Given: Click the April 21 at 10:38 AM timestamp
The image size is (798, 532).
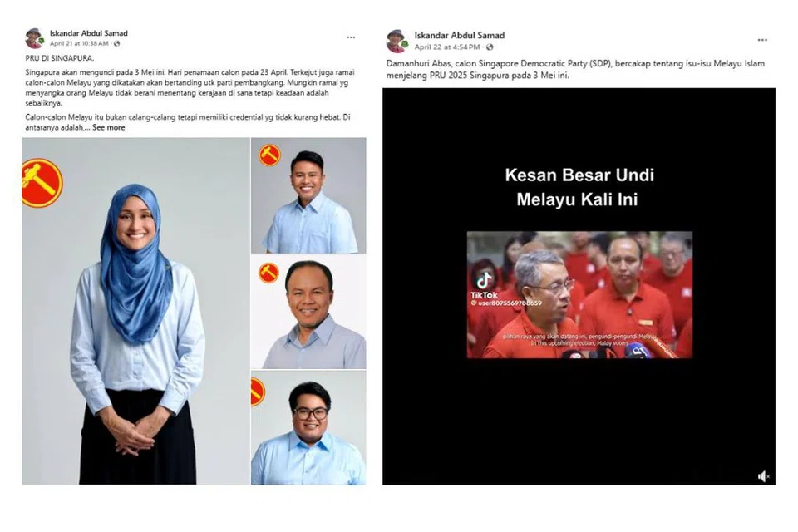Looking at the screenshot, I should coord(79,44).
